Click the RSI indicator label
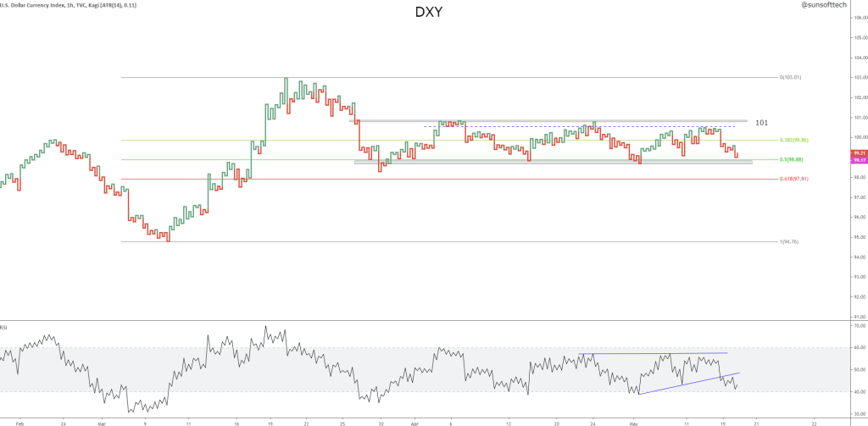 tap(5, 325)
